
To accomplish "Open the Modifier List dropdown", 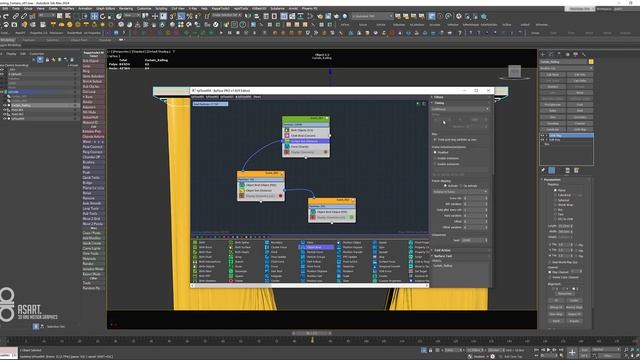I will (x=566, y=68).
